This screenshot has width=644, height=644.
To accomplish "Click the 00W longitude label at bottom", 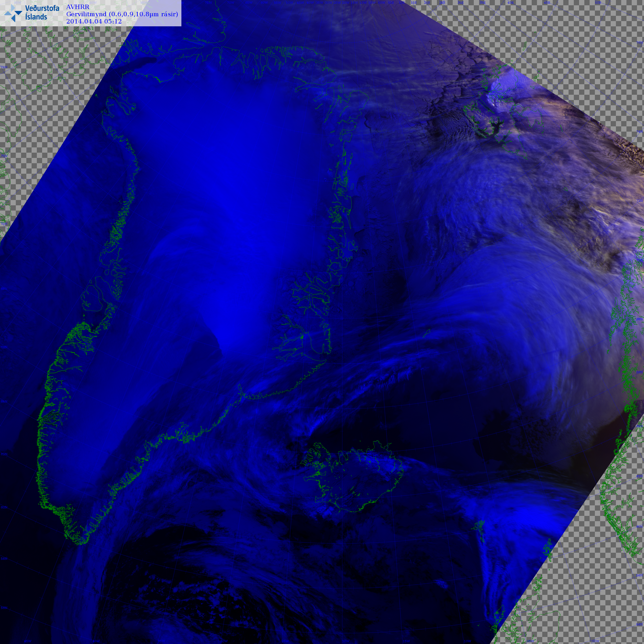I will pos(595,641).
